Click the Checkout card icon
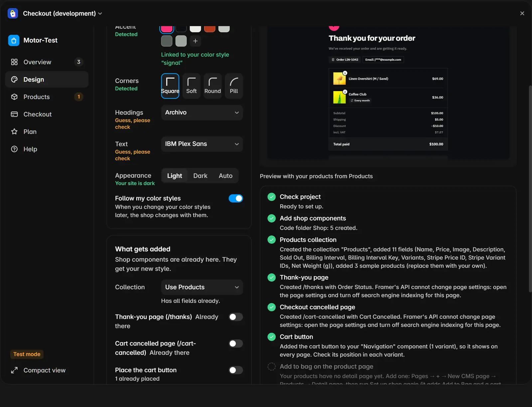The width and height of the screenshot is (532, 407). coord(14,114)
